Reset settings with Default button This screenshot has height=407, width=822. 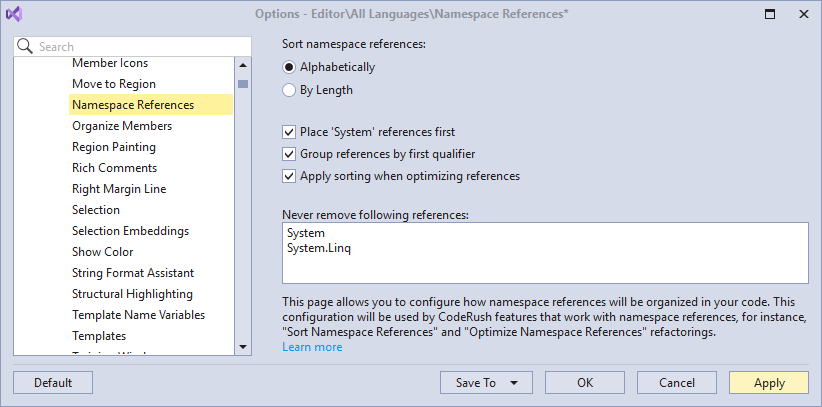click(53, 383)
